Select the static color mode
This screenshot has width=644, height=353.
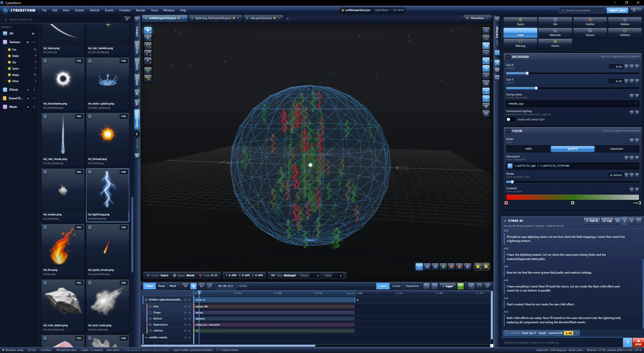click(x=528, y=149)
